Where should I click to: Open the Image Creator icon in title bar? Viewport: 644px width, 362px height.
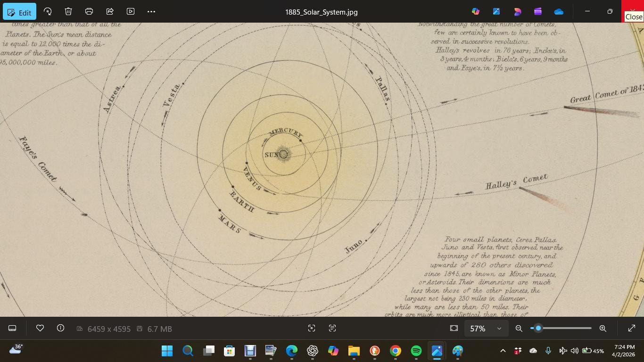[496, 11]
